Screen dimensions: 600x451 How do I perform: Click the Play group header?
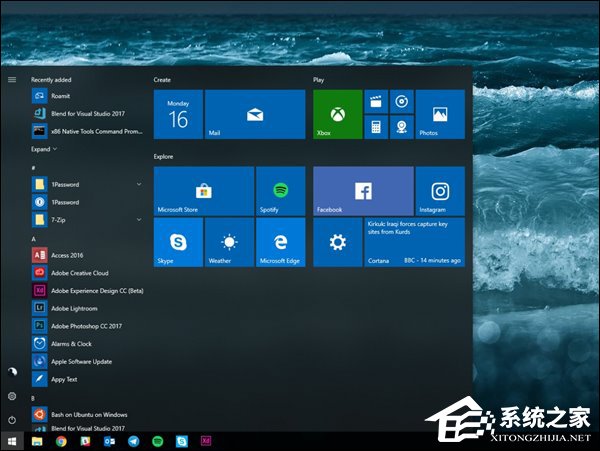click(x=318, y=80)
